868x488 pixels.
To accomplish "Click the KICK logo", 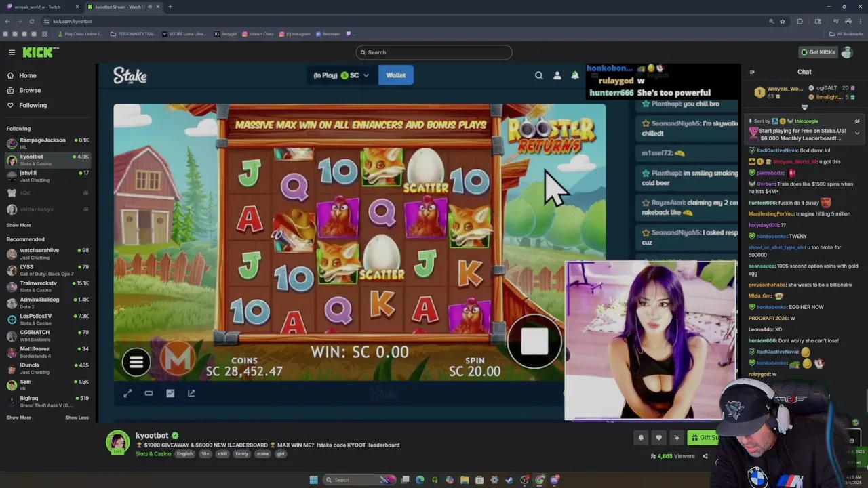I will [41, 52].
